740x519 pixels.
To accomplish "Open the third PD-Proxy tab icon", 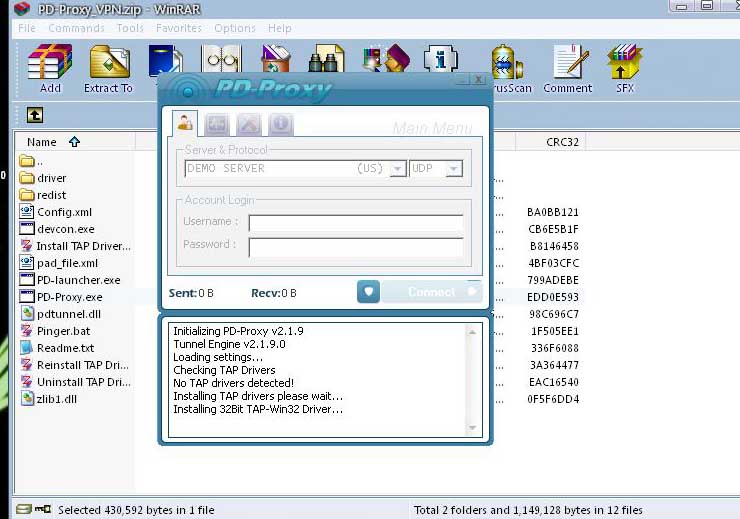I will pos(249,124).
